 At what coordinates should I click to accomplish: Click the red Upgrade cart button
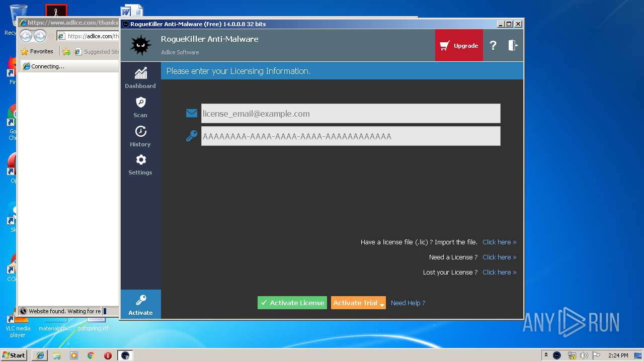point(459,45)
